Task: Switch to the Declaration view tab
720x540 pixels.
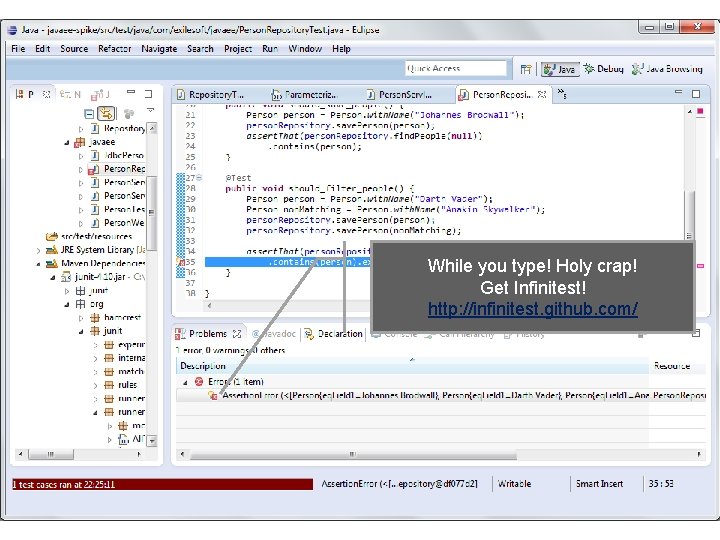Action: (334, 334)
